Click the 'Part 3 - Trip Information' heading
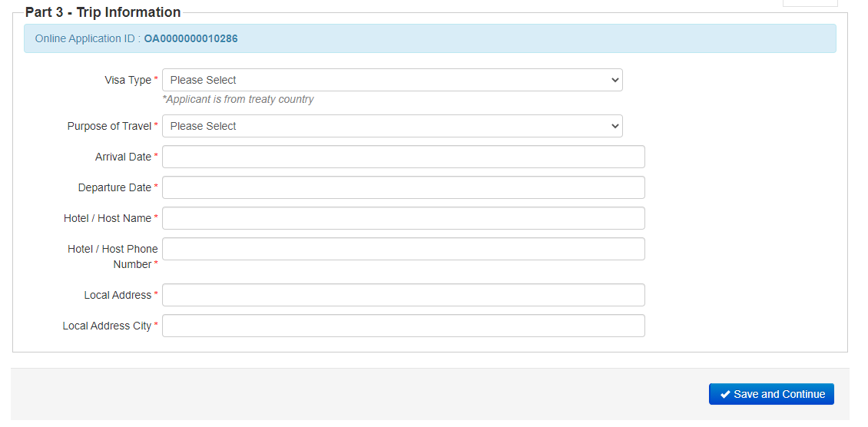The width and height of the screenshot is (868, 427). click(x=103, y=12)
